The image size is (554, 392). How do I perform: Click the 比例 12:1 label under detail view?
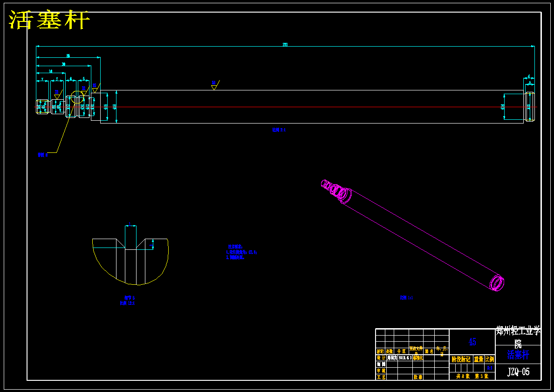point(127,303)
